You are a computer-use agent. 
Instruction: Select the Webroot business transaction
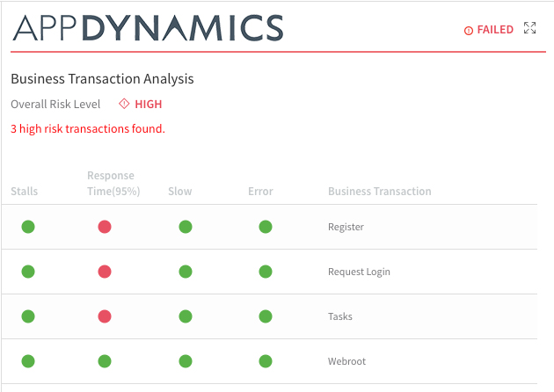coord(346,361)
